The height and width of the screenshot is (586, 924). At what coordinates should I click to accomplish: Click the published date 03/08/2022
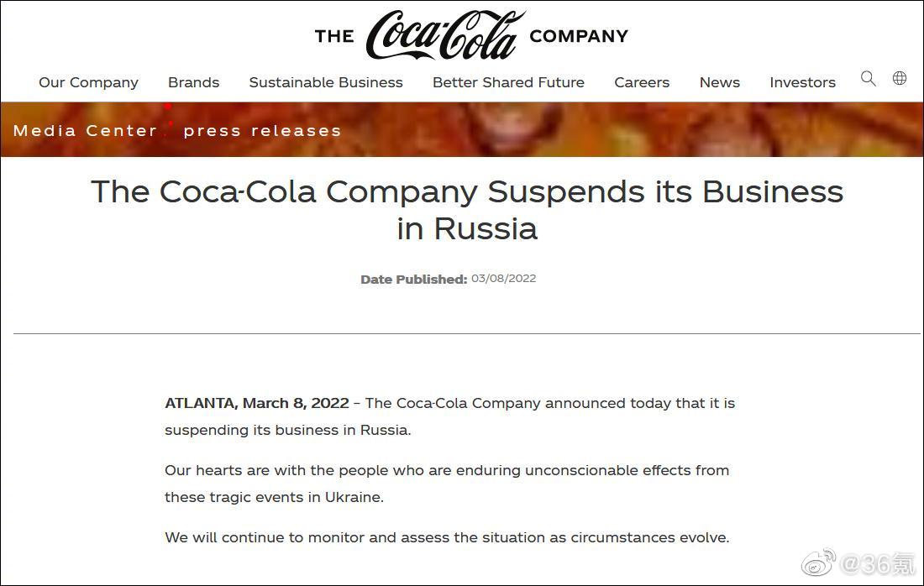click(x=503, y=279)
